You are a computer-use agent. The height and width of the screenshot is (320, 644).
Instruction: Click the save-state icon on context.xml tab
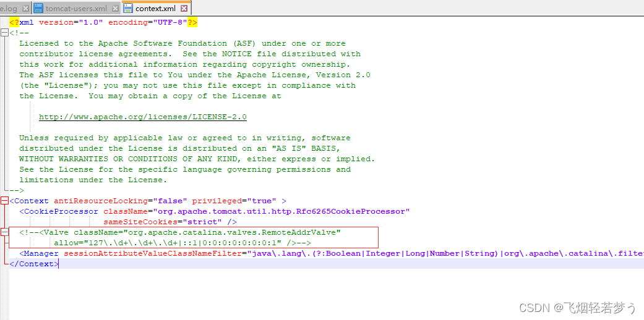(x=128, y=8)
